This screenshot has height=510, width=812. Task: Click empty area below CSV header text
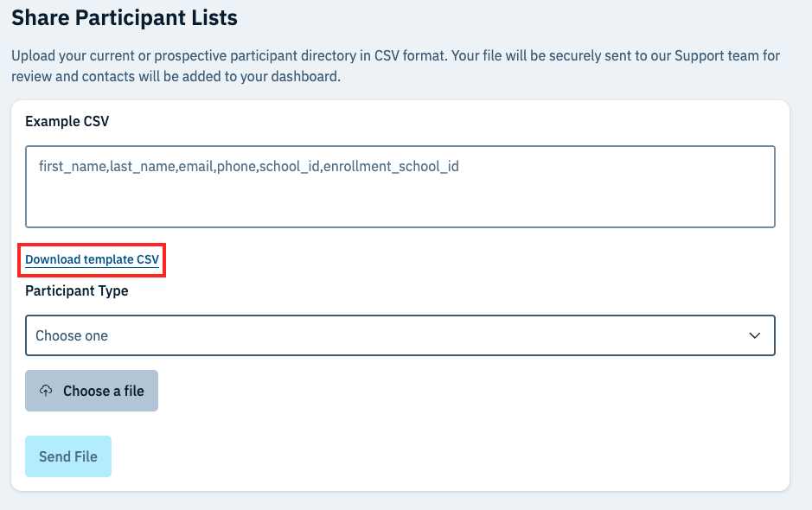pos(400,204)
